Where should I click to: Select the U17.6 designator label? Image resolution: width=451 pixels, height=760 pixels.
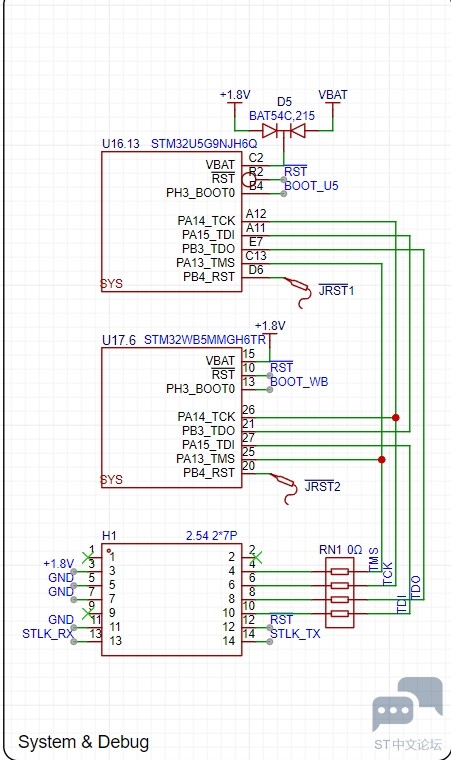(x=119, y=340)
